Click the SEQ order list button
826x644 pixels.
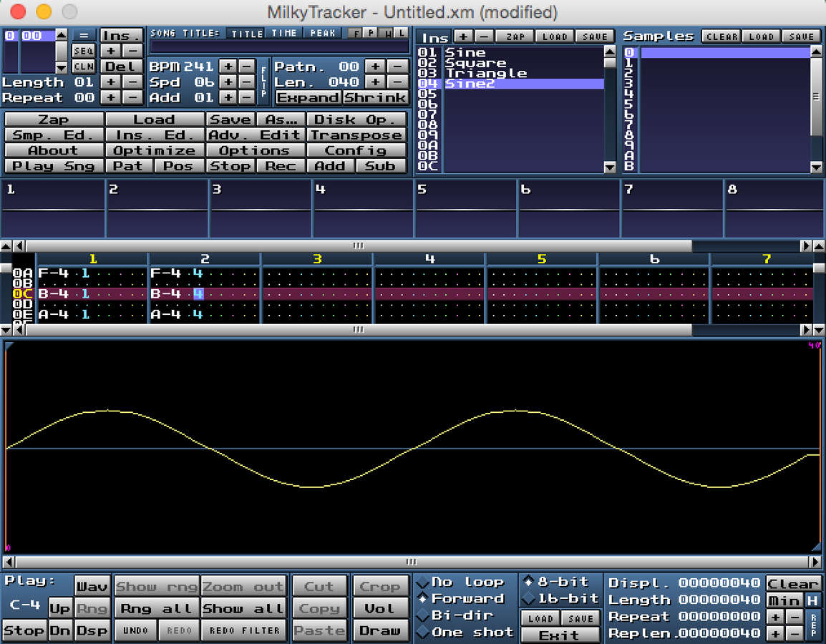pos(83,51)
